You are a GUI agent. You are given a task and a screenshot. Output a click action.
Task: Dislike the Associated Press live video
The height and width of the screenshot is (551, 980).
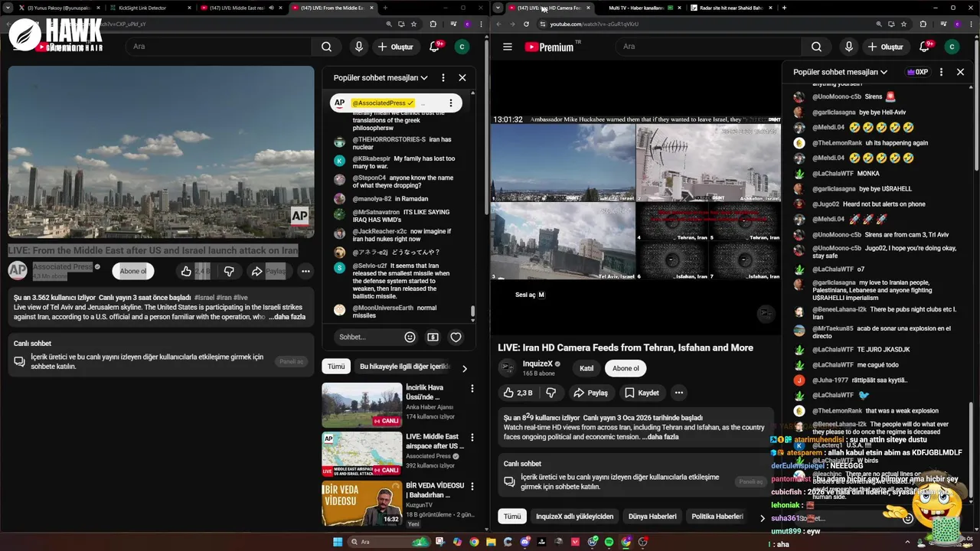pyautogui.click(x=229, y=271)
